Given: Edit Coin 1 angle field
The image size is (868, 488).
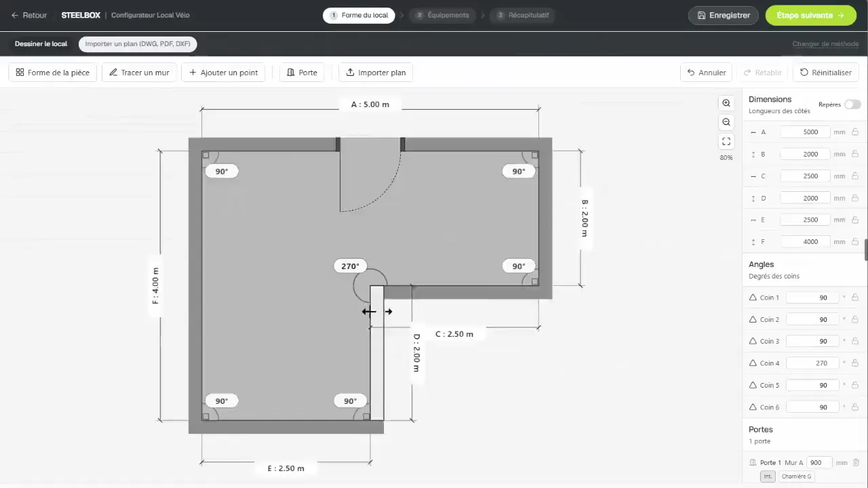Looking at the screenshot, I should point(812,298).
